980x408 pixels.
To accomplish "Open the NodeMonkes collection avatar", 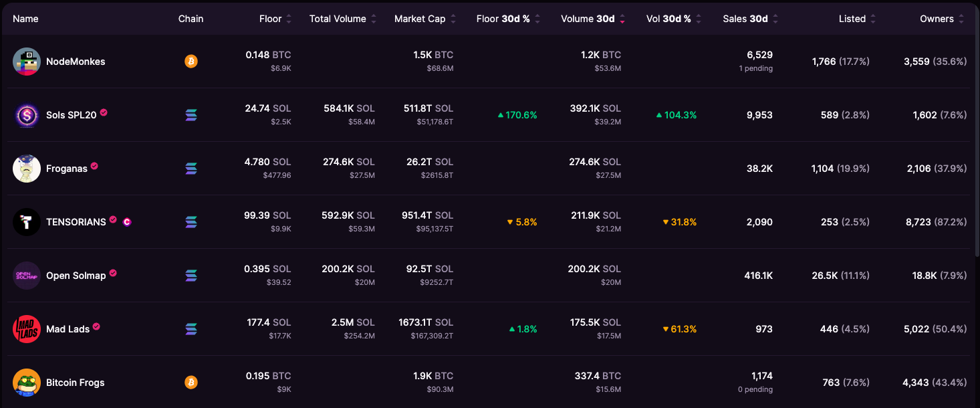I will pyautogui.click(x=27, y=62).
